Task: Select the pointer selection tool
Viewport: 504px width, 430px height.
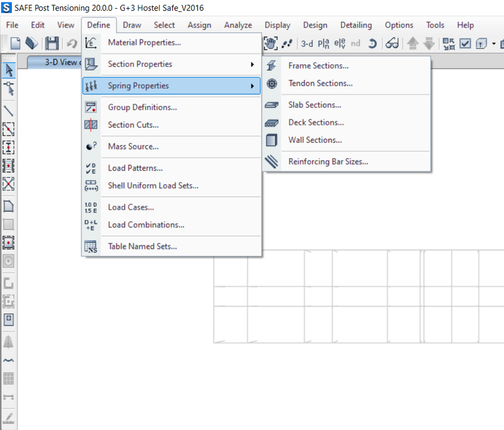Action: pos(9,70)
